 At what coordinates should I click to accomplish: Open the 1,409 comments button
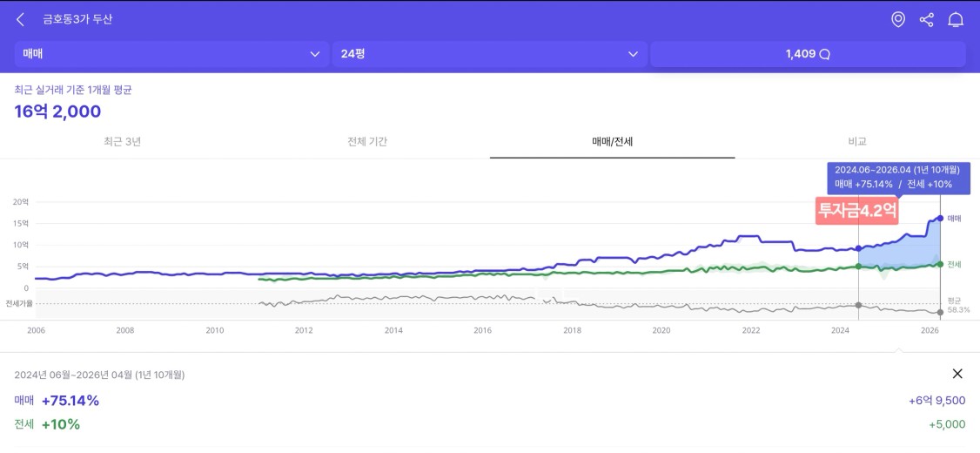[x=808, y=54]
